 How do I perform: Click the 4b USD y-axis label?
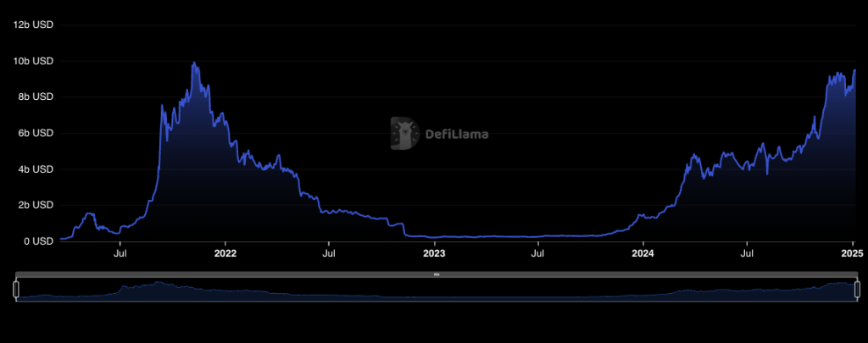tap(36, 169)
